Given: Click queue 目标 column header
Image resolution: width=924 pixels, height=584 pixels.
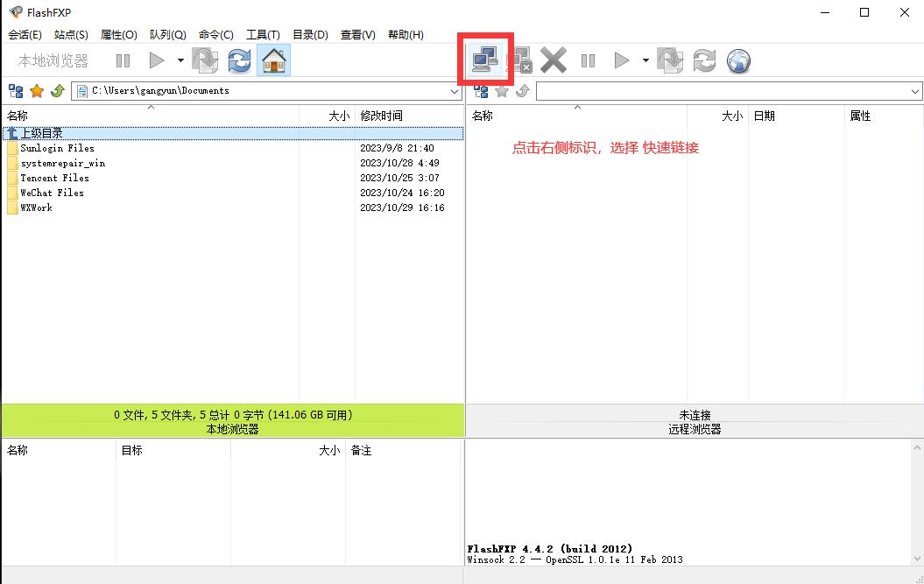Looking at the screenshot, I should pos(173,450).
